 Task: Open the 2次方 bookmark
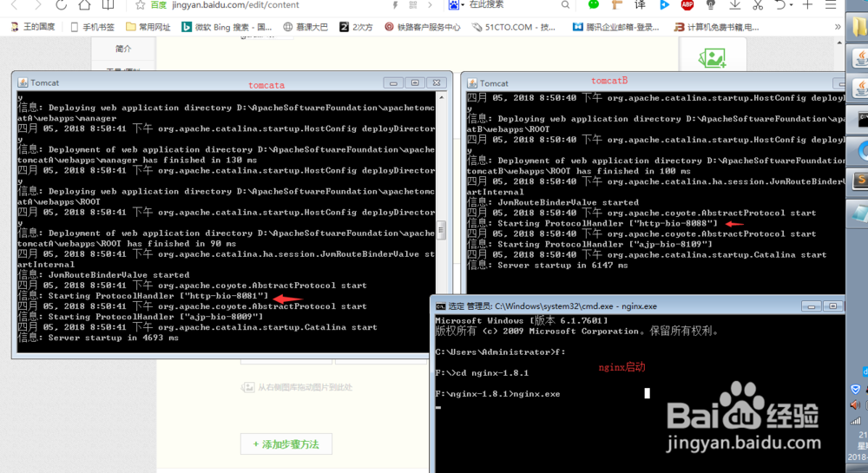click(356, 27)
